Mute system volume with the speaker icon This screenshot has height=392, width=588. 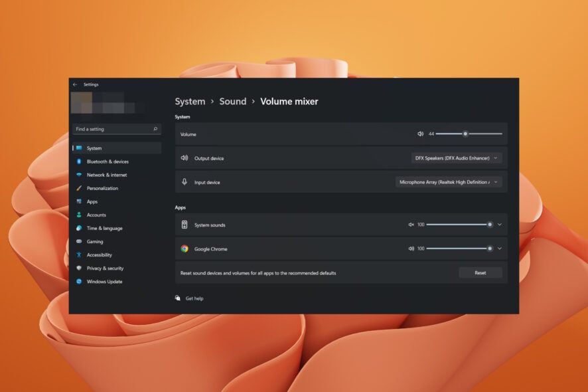pyautogui.click(x=420, y=134)
